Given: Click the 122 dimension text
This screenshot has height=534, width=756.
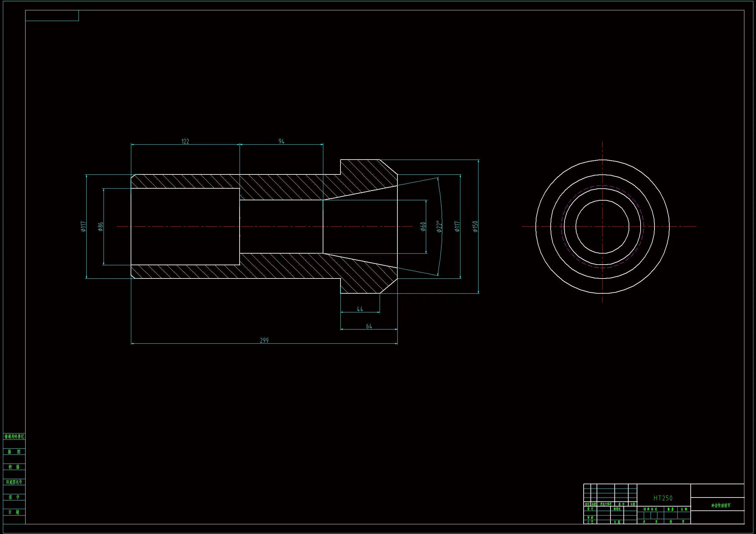Looking at the screenshot, I should point(185,141).
